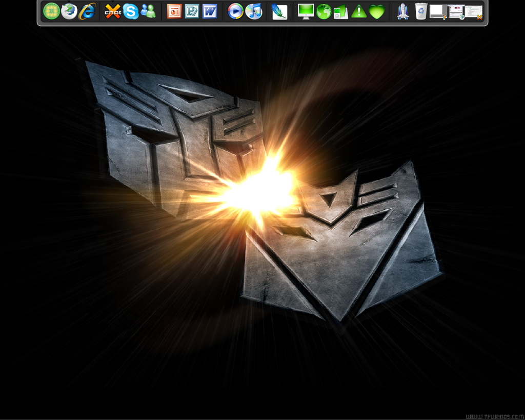This screenshot has height=420, width=525.
Task: Open Windows Media Player
Action: tap(236, 11)
